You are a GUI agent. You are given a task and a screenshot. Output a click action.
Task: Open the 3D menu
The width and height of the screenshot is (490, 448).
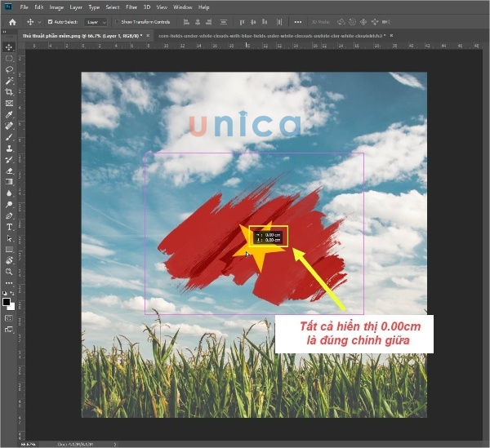147,7
